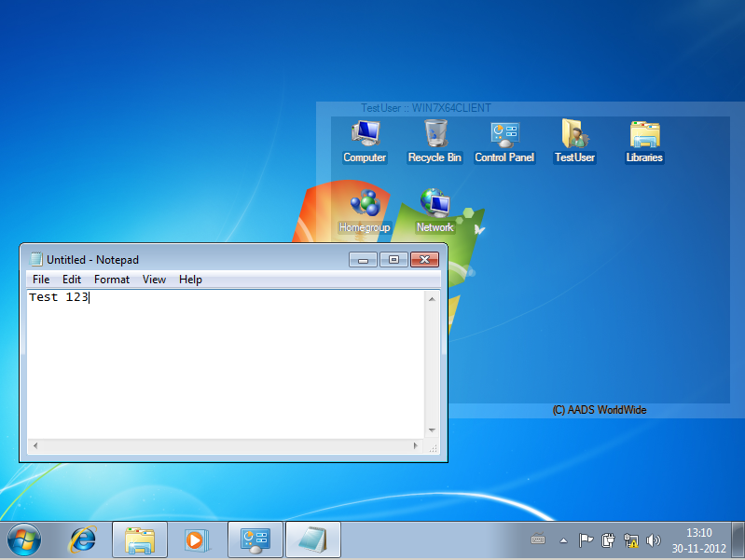Image resolution: width=745 pixels, height=560 pixels.
Task: Show hidden tray icons arrow
Action: (x=563, y=540)
